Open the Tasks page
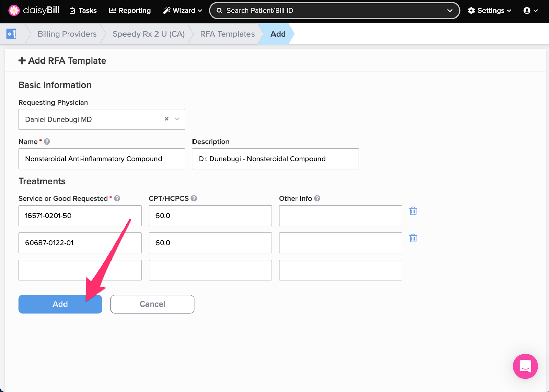Screen dimensions: 549x392 click(x=83, y=11)
